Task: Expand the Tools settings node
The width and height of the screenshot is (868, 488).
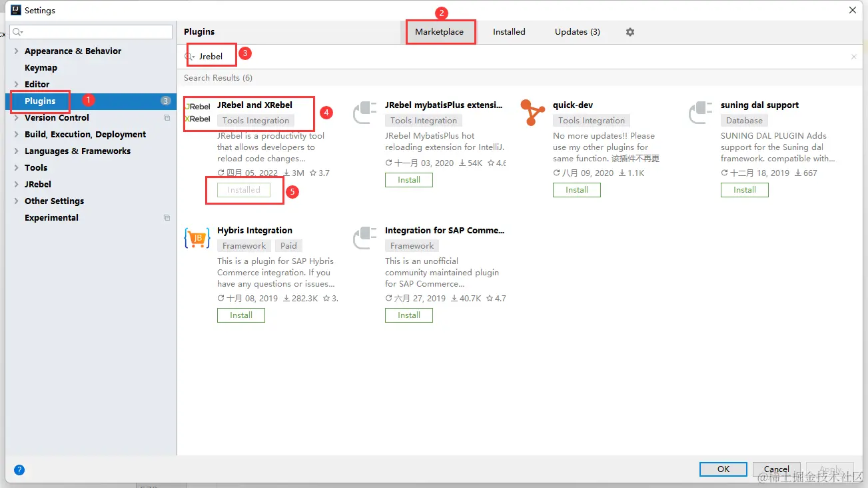Action: (16, 168)
